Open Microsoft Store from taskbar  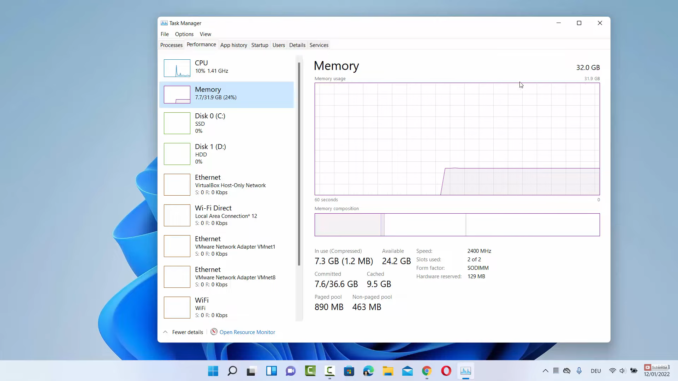pyautogui.click(x=349, y=371)
